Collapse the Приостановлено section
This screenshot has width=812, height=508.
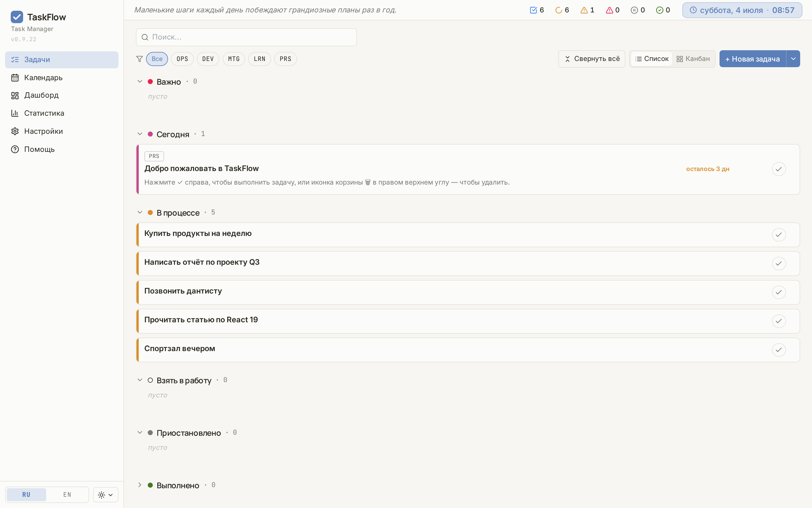140,433
